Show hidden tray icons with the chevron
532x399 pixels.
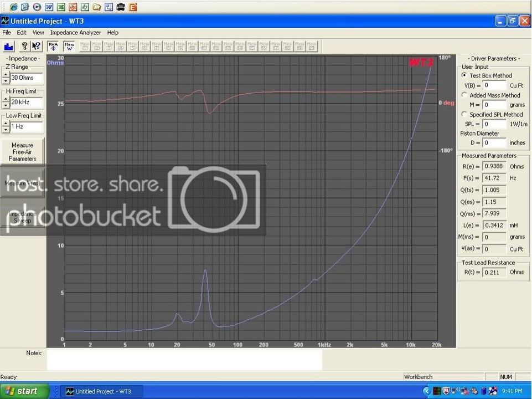[427, 391]
